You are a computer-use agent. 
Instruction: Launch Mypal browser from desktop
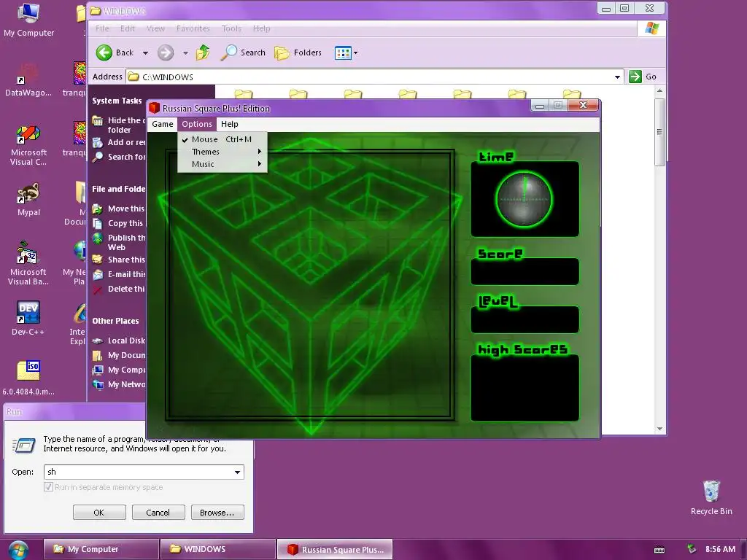pyautogui.click(x=28, y=200)
